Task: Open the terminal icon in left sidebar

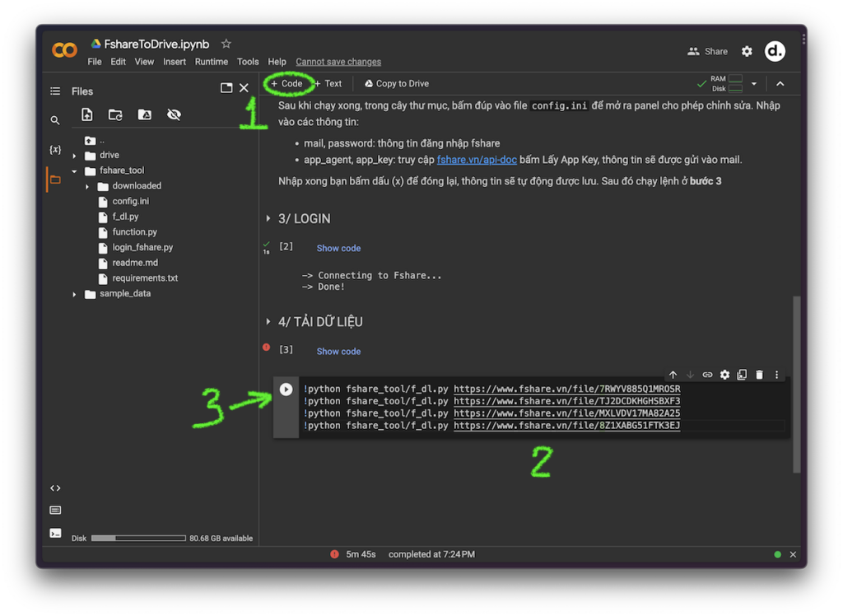Action: tap(55, 533)
